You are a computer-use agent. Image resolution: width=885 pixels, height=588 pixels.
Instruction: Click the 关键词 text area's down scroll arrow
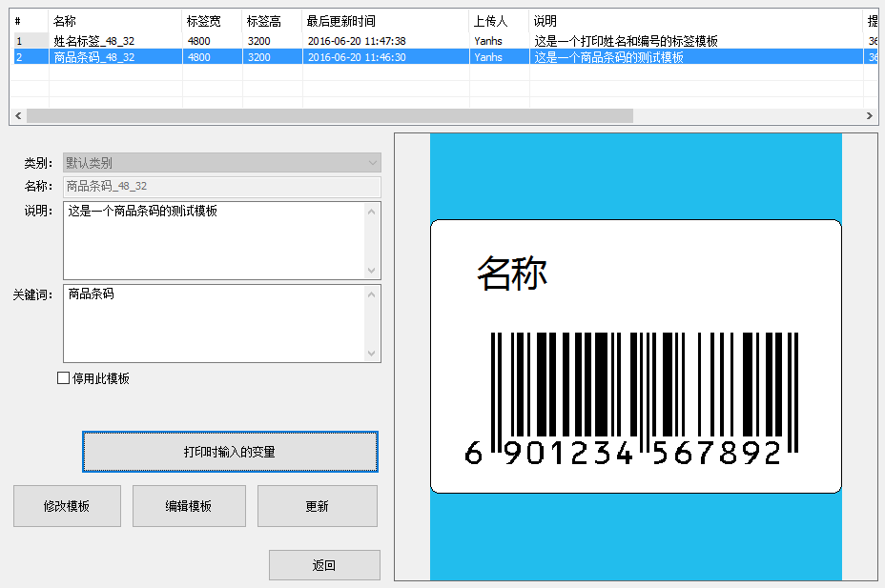click(371, 353)
